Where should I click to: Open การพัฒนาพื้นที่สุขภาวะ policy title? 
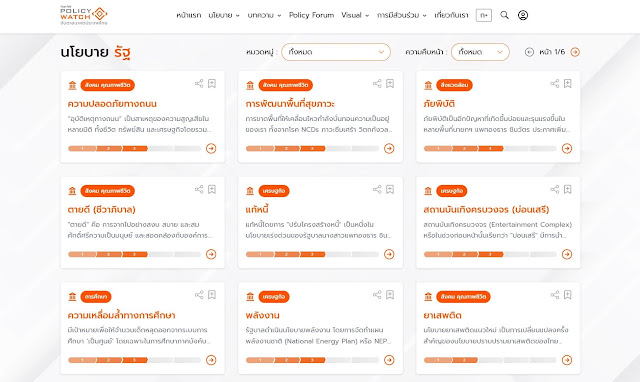pos(290,104)
